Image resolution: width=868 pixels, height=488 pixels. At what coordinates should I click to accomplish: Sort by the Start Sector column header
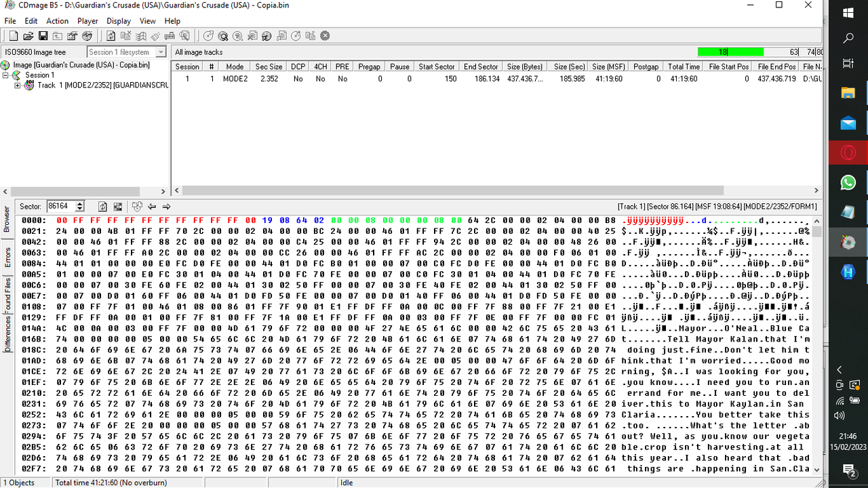click(x=437, y=67)
